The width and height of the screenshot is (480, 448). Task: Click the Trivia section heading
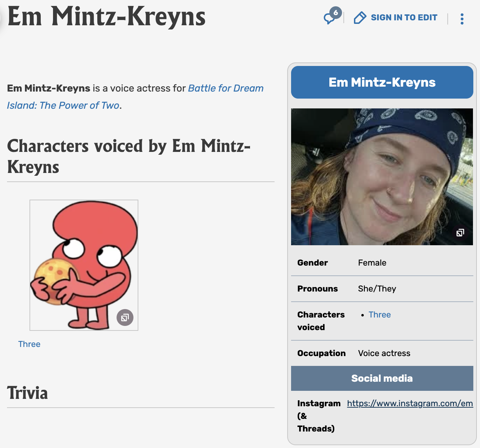tap(27, 393)
